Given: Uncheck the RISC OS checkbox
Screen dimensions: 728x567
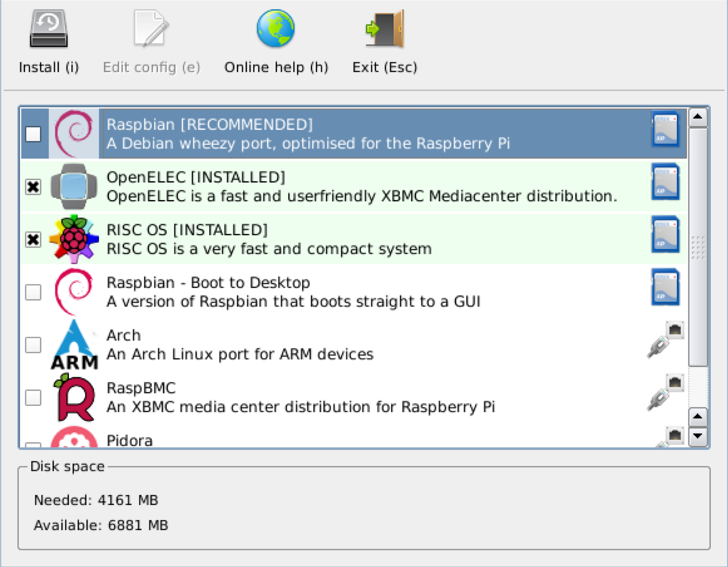Looking at the screenshot, I should pos(33,239).
